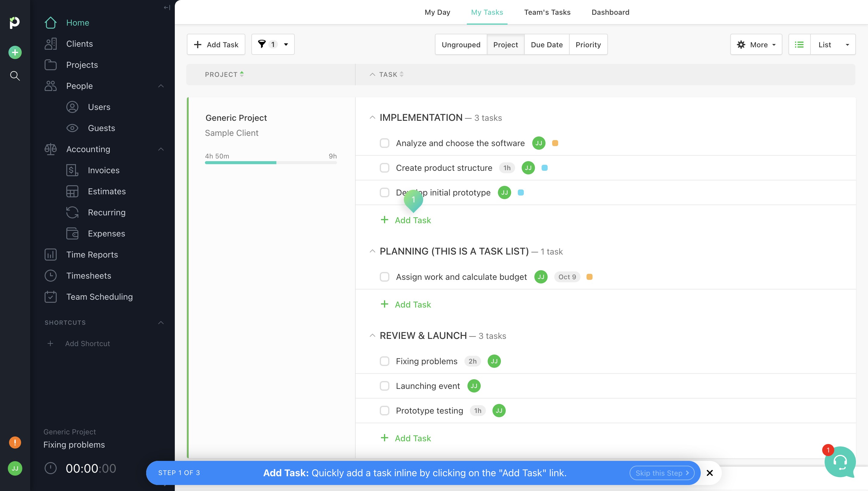Screen dimensions: 868x491
Task: Open search with the magnifier icon
Action: (x=15, y=76)
